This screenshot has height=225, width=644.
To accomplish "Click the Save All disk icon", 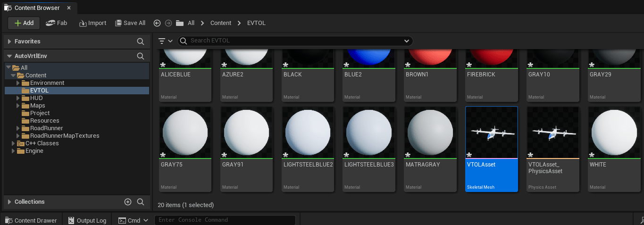I will point(118,23).
